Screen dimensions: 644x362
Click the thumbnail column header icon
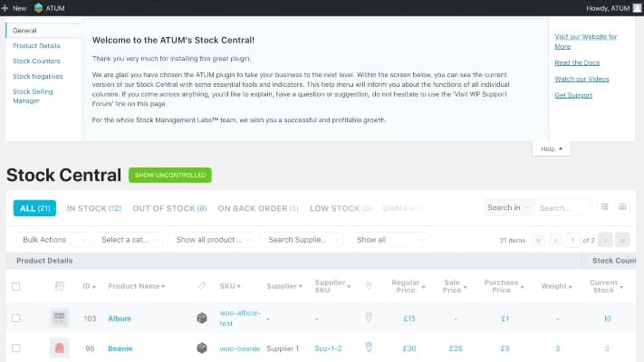[60, 286]
